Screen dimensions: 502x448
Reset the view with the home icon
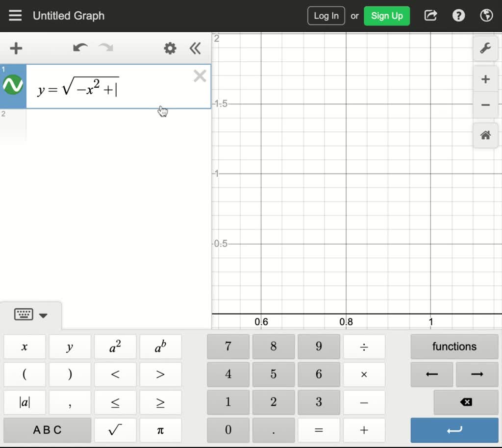pyautogui.click(x=485, y=135)
